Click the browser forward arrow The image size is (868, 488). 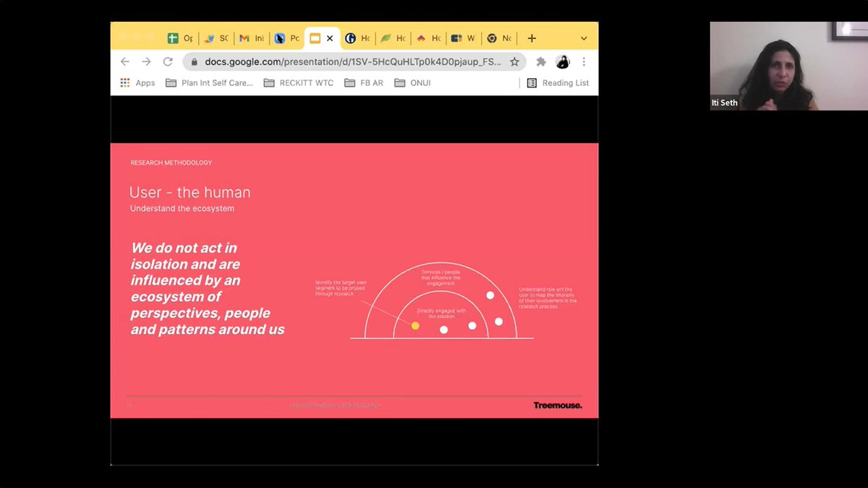[x=147, y=61]
